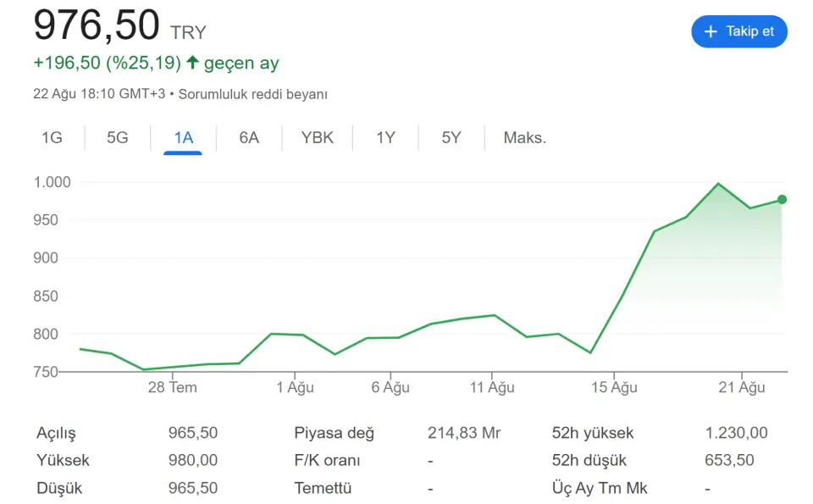Click the chart peak near 1.000
Viewport: 813px width, 504px height.
click(718, 184)
